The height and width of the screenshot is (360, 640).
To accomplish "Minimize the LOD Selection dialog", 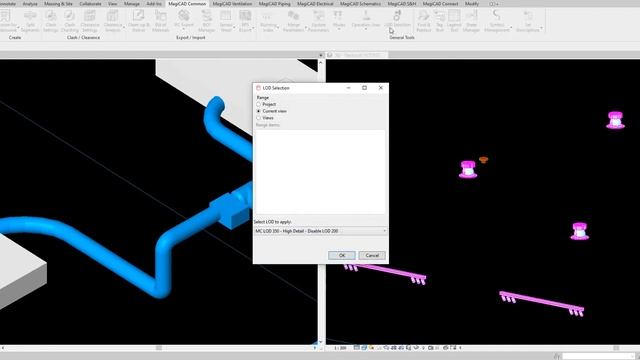I will coord(348,88).
